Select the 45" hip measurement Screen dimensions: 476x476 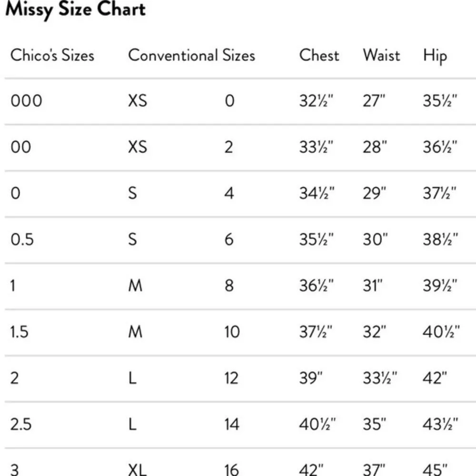tap(436, 470)
